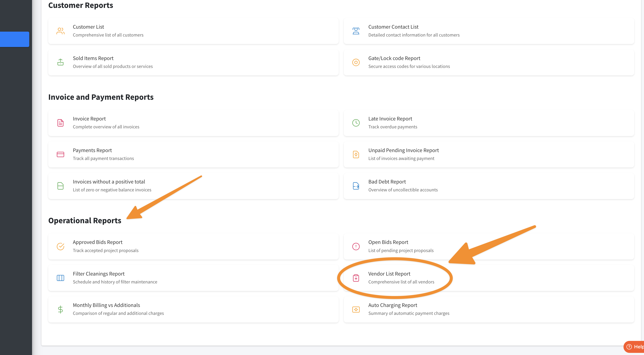Click the Open Bids alert icon
644x355 pixels.
click(356, 246)
